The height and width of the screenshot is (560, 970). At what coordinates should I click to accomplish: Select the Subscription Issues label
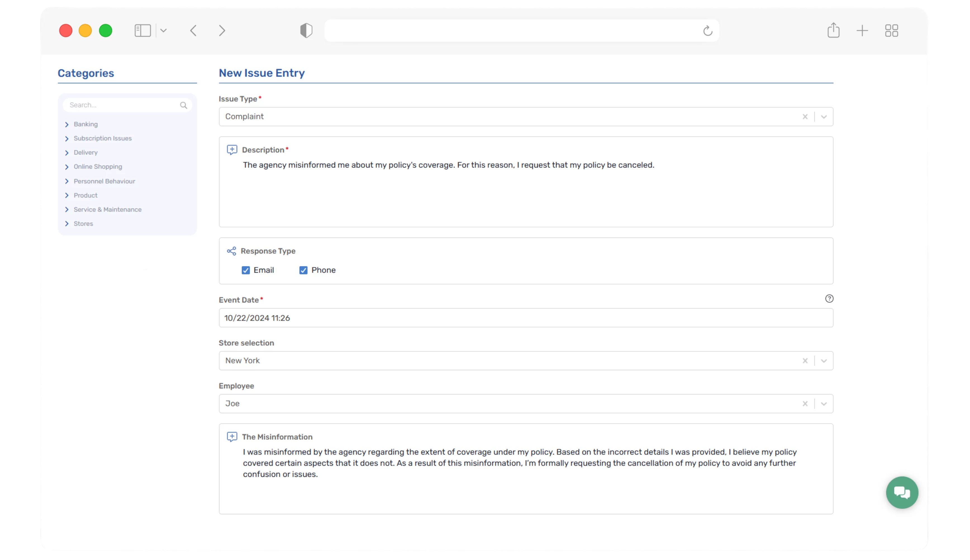click(102, 138)
